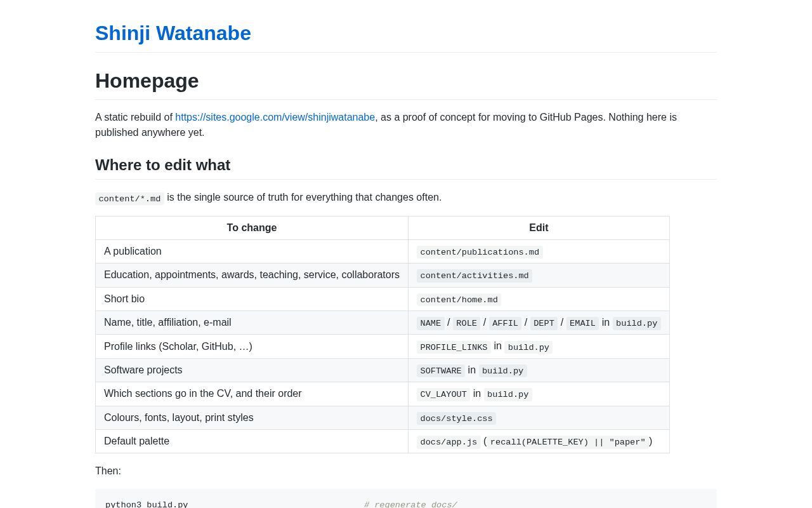Click the 'Profile links (Scholar, GitHub, …)' cell
The image size is (812, 508).
pyautogui.click(x=252, y=347)
